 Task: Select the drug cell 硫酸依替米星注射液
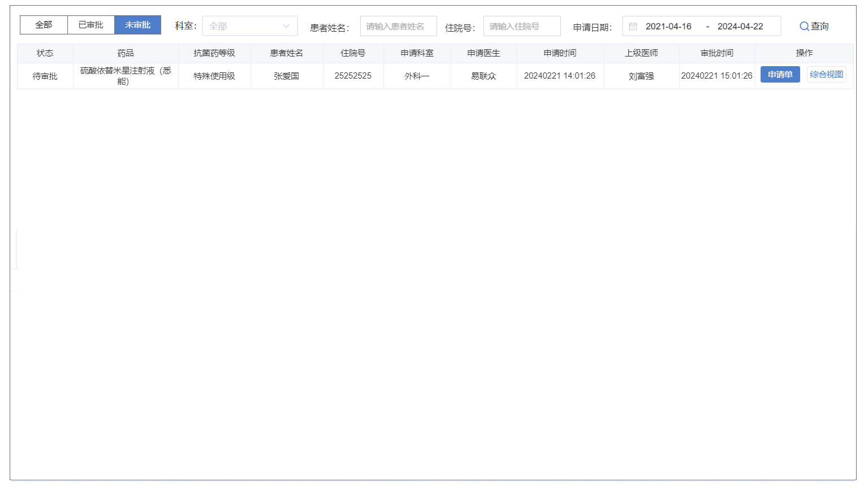[126, 76]
